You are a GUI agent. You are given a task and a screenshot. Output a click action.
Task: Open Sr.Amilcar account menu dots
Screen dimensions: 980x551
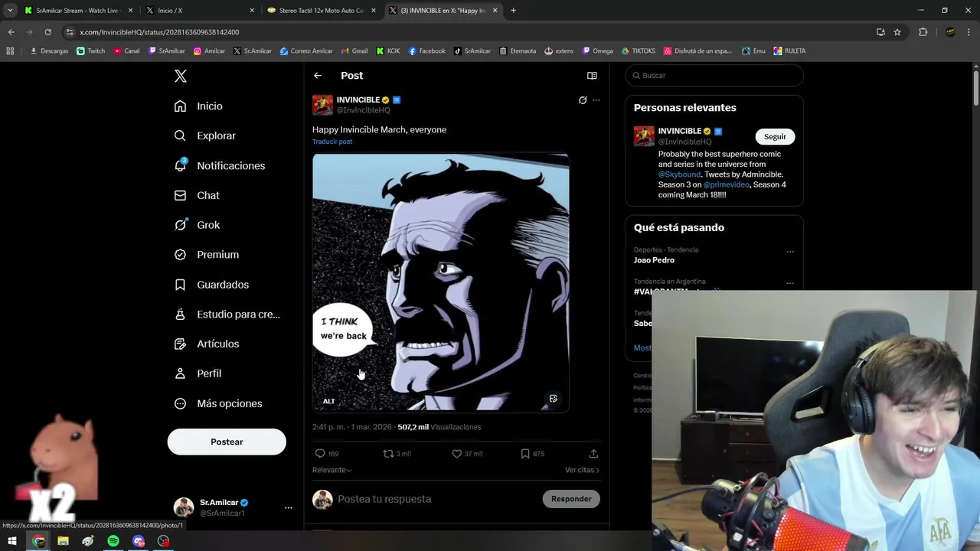289,507
